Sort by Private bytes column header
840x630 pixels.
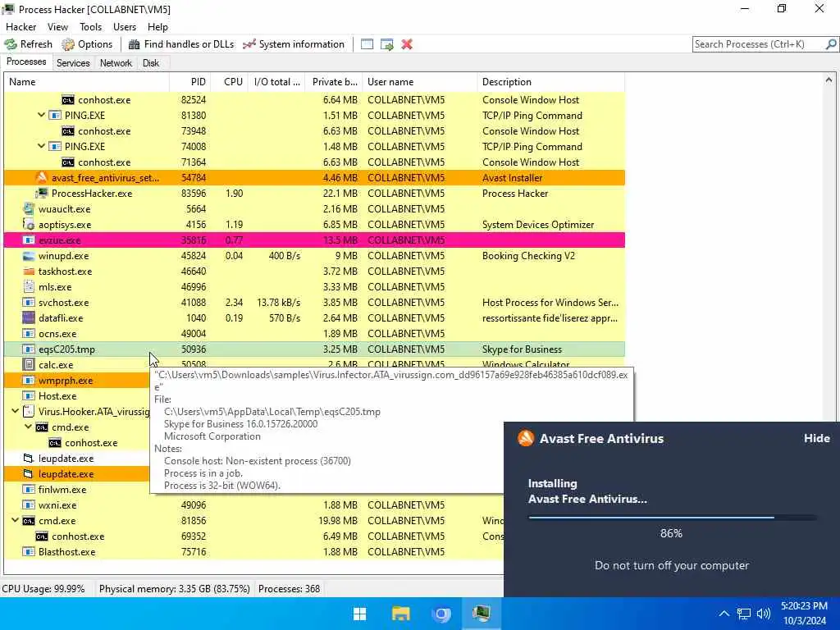click(334, 82)
